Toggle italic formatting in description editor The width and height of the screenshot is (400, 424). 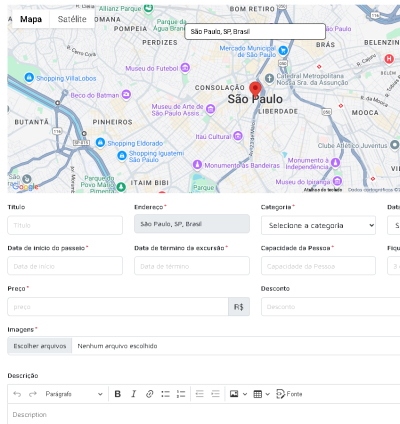[x=134, y=394]
